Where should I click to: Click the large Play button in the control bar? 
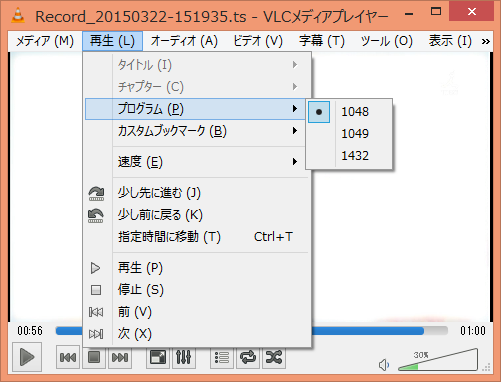click(27, 357)
